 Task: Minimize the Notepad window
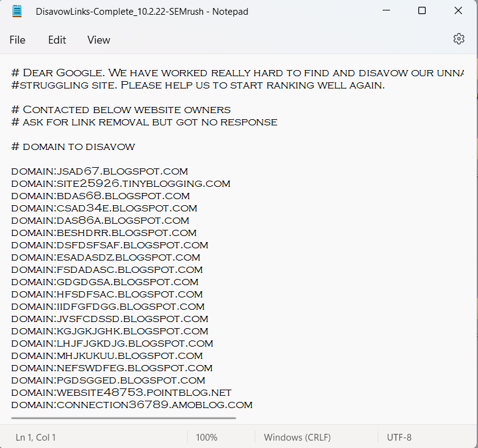[x=386, y=10]
